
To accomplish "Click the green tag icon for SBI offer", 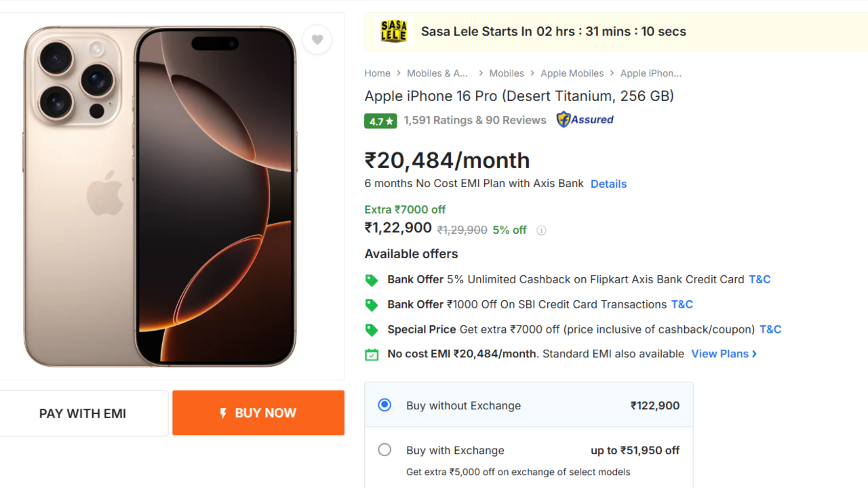I will click(x=372, y=305).
